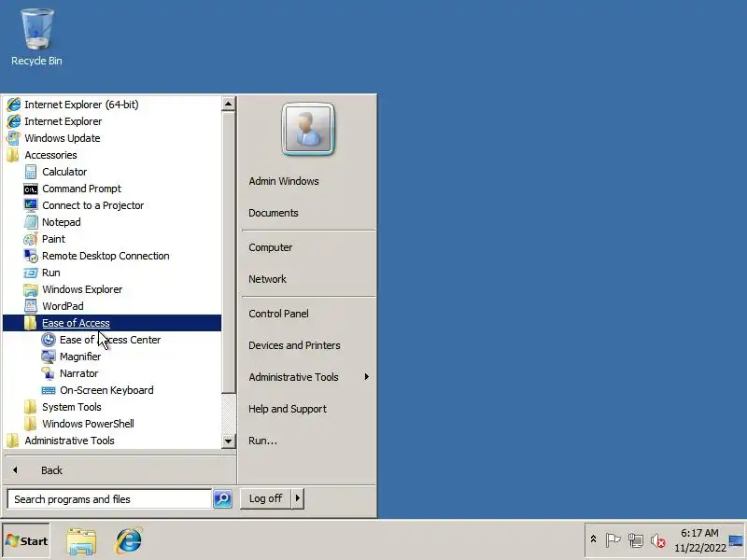Image resolution: width=747 pixels, height=560 pixels.
Task: Open Computer from Start menu
Action: pos(271,247)
